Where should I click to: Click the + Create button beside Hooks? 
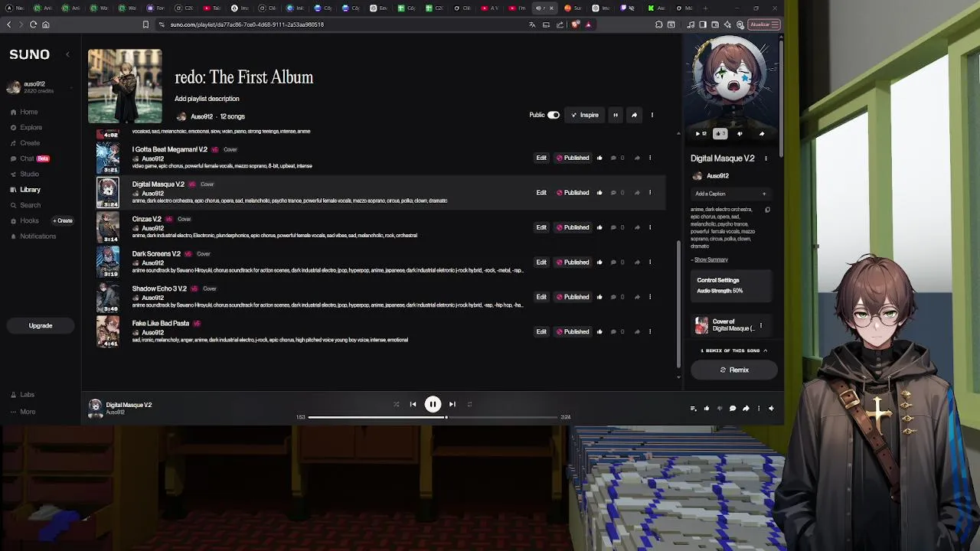64,220
